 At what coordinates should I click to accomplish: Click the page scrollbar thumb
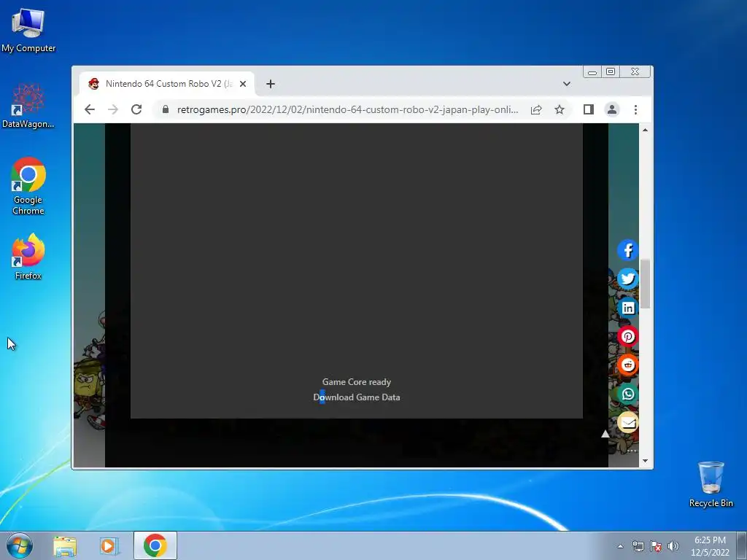(x=645, y=284)
